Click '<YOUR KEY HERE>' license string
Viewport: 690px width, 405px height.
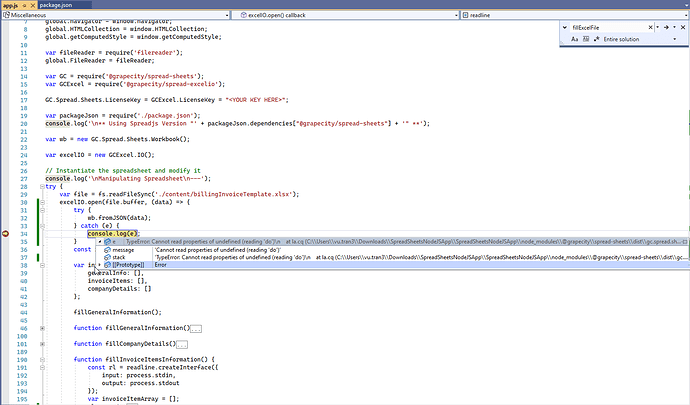tap(255, 100)
